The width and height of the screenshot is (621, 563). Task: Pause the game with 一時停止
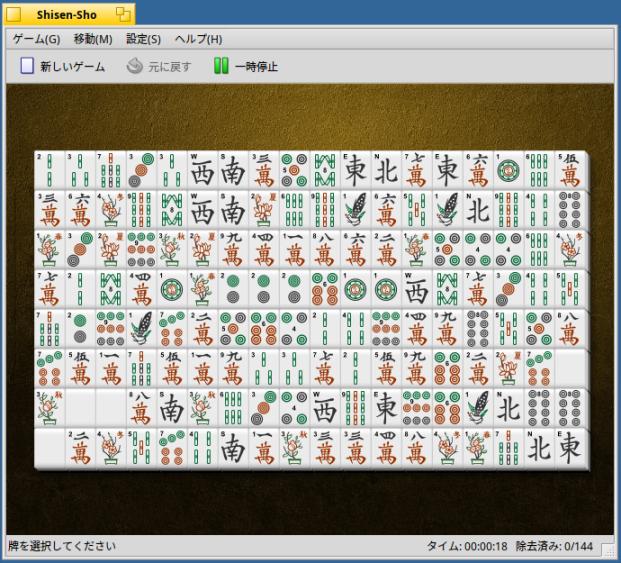(246, 66)
